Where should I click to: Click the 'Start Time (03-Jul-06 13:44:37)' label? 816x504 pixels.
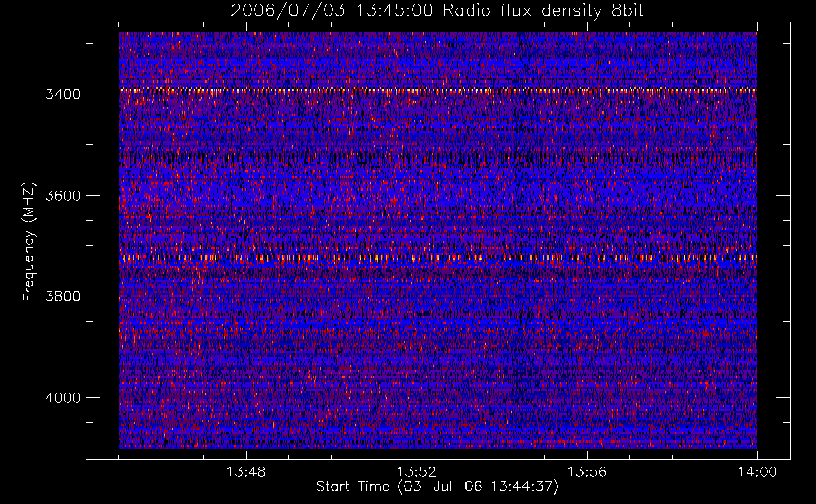pyautogui.click(x=437, y=487)
